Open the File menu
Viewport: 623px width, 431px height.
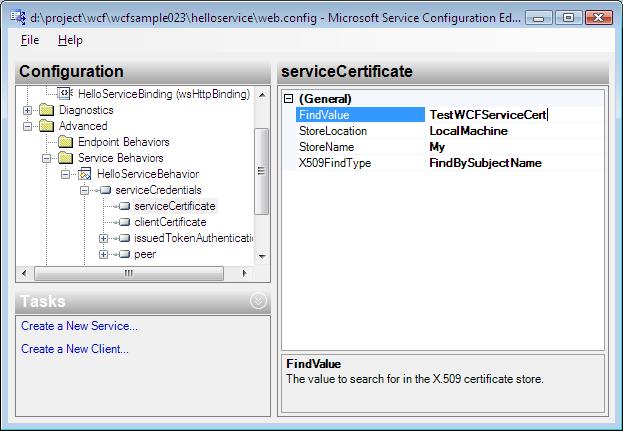point(30,40)
